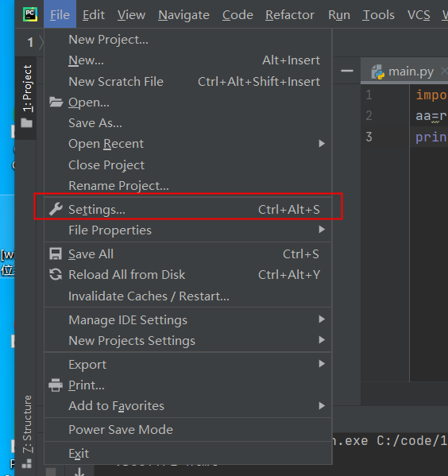Click the Python file icon on main.py tab
Screen dimensions: 448x476
pyautogui.click(x=378, y=72)
